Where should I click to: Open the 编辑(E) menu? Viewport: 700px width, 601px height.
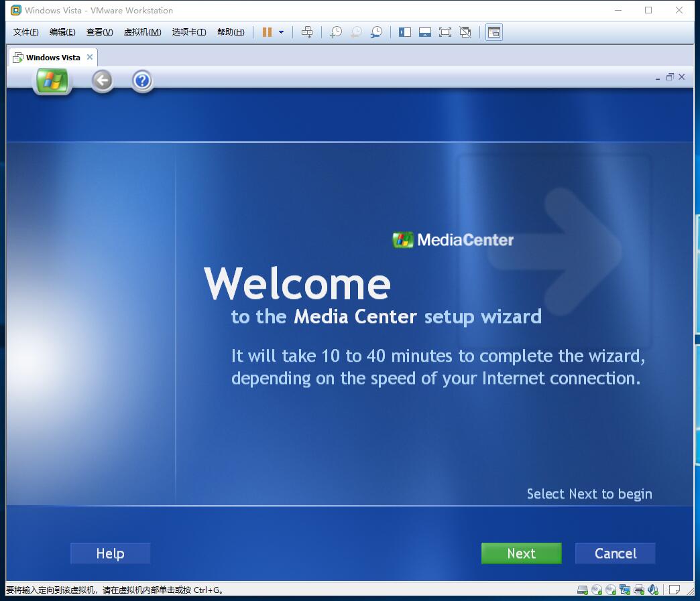pyautogui.click(x=62, y=32)
